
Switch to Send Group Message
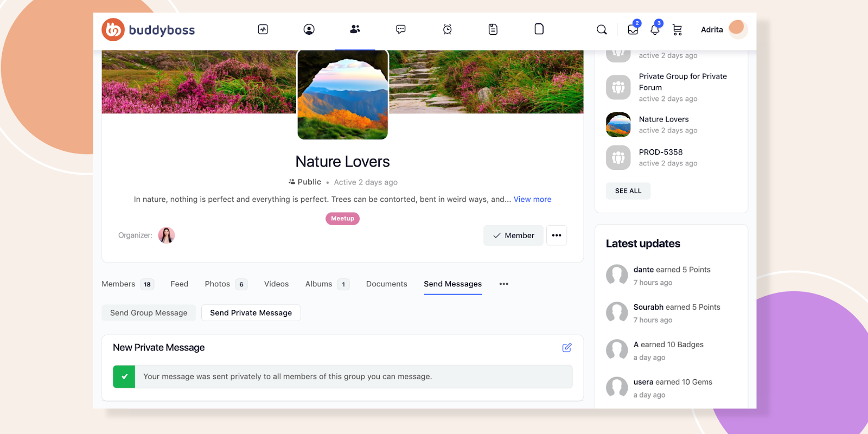point(149,313)
